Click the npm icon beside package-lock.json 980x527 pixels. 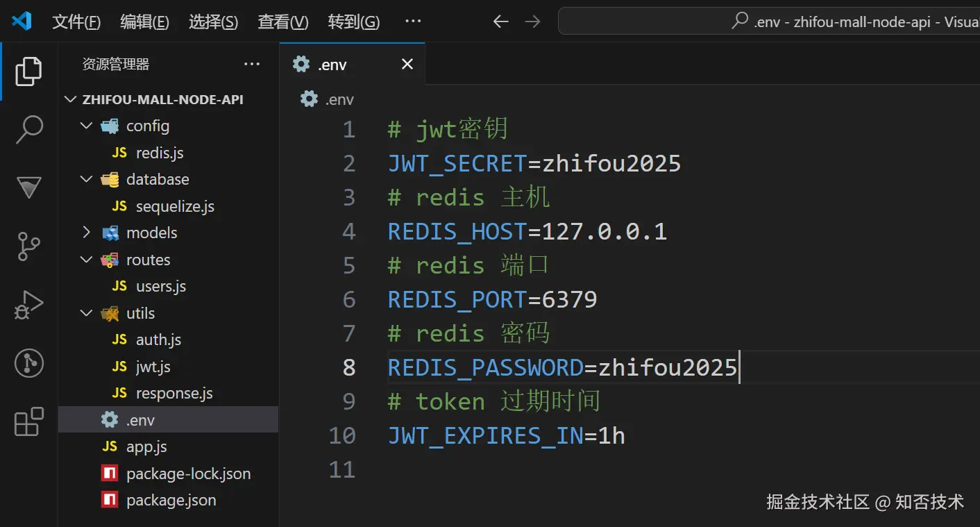tap(110, 474)
